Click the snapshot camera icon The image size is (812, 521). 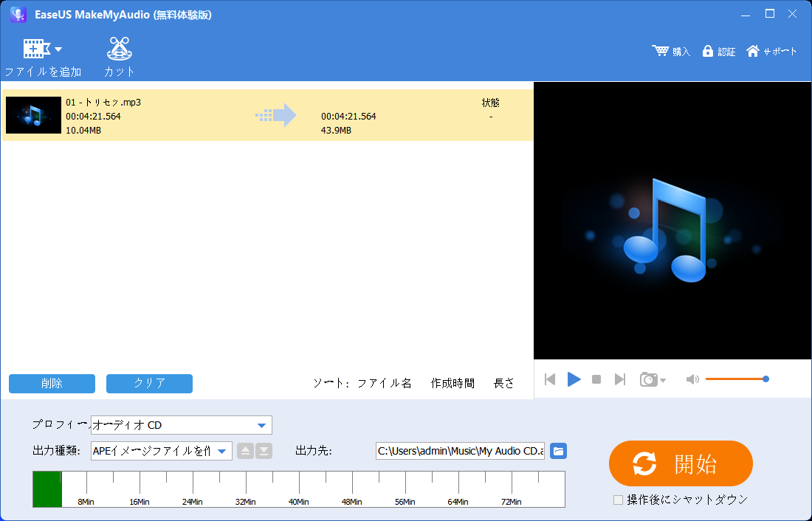tap(648, 379)
